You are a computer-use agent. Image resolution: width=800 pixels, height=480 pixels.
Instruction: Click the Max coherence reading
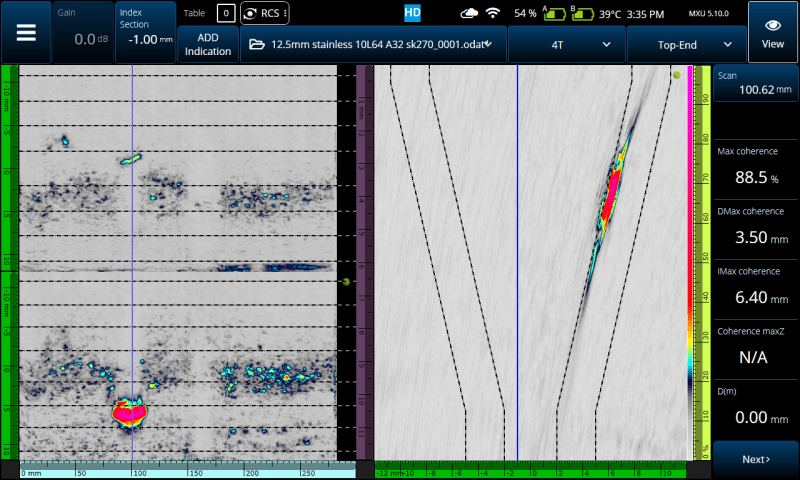(x=755, y=167)
